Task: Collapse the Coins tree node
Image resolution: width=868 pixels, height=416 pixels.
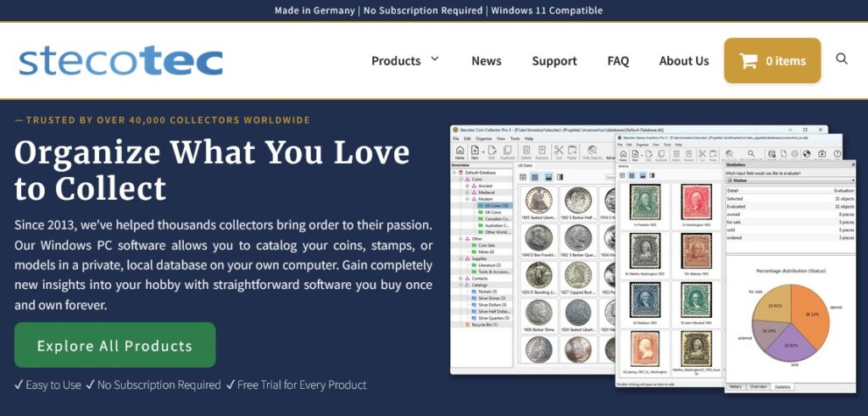Action: click(461, 180)
